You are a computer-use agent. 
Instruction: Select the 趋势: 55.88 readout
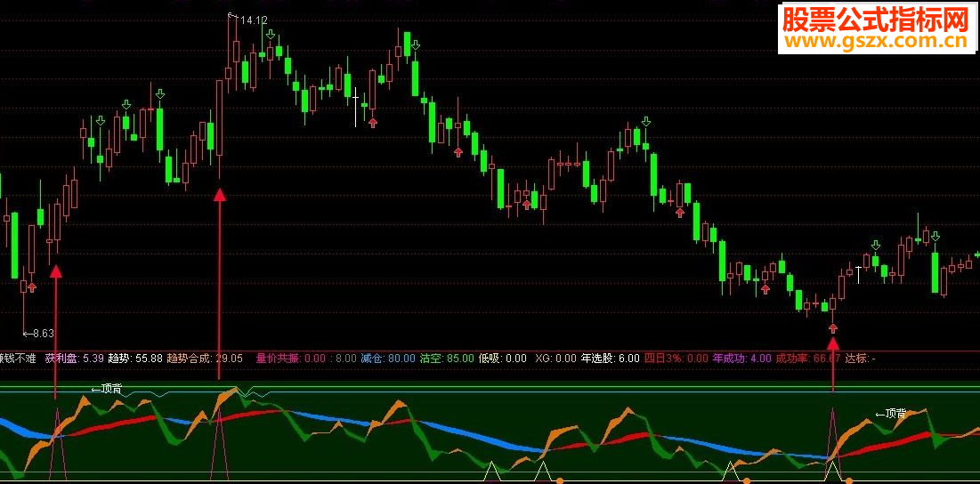(x=135, y=359)
